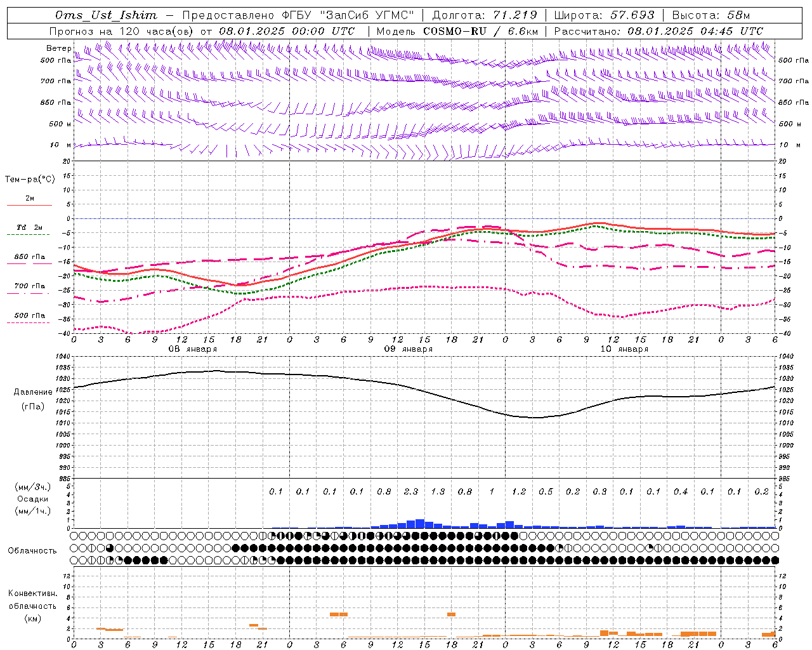This screenshot has width=812, height=650.
Task: Click the 500 гПа temperature legend entry
Action: tap(30, 315)
